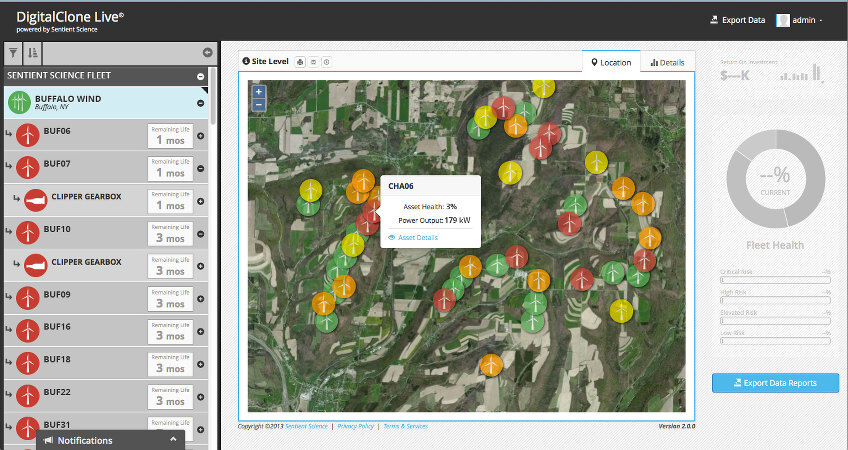Click the filter icon in the fleet panel
848x450 pixels.
[x=12, y=53]
